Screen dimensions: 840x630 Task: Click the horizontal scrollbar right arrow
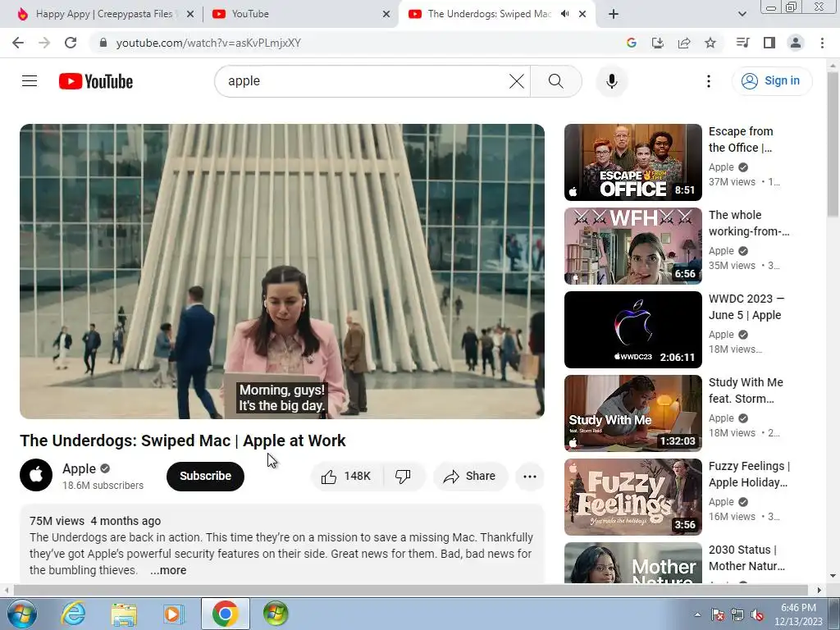(819, 591)
